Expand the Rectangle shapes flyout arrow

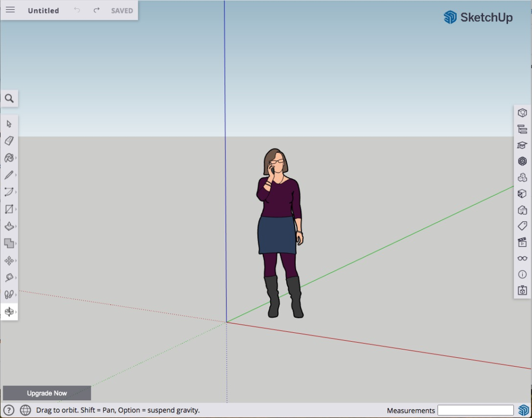click(x=17, y=209)
